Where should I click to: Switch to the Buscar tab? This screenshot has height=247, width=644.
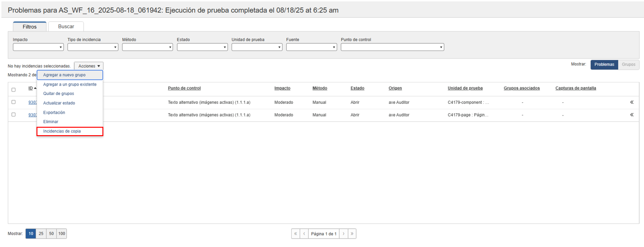pyautogui.click(x=66, y=27)
